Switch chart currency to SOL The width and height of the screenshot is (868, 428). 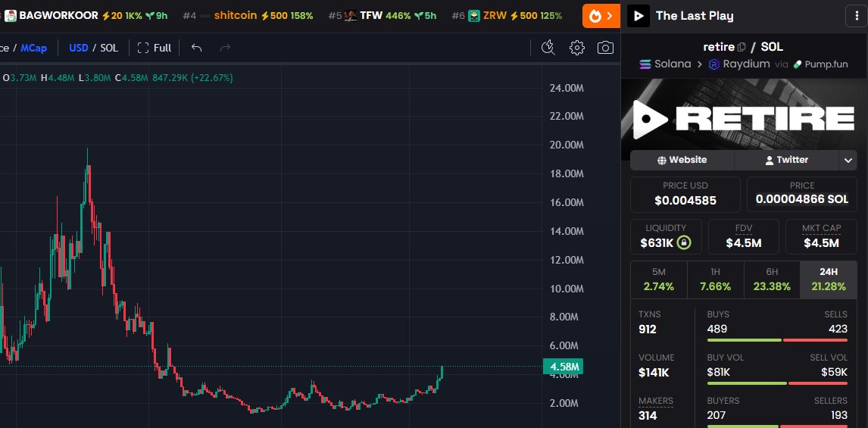109,48
